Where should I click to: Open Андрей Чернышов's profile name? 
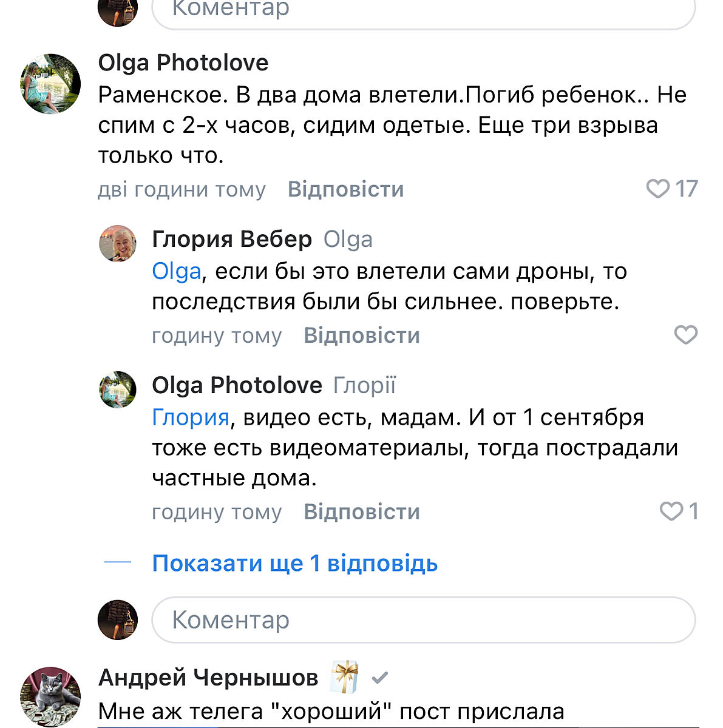coord(208,677)
